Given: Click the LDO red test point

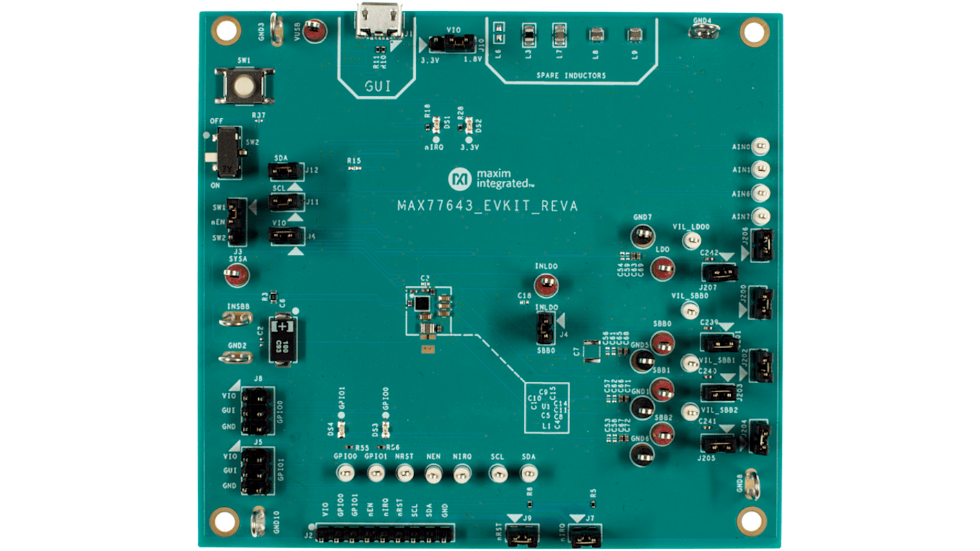Looking at the screenshot, I should 663,267.
